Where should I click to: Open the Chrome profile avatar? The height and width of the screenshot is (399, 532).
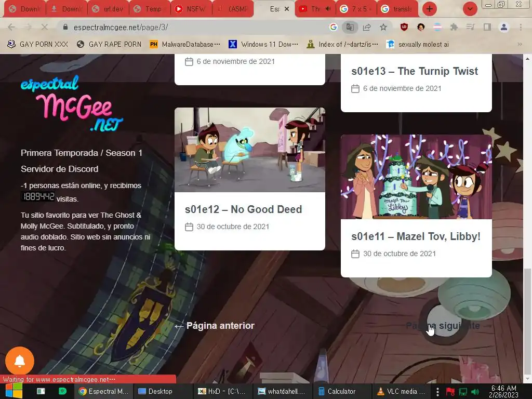pyautogui.click(x=504, y=27)
